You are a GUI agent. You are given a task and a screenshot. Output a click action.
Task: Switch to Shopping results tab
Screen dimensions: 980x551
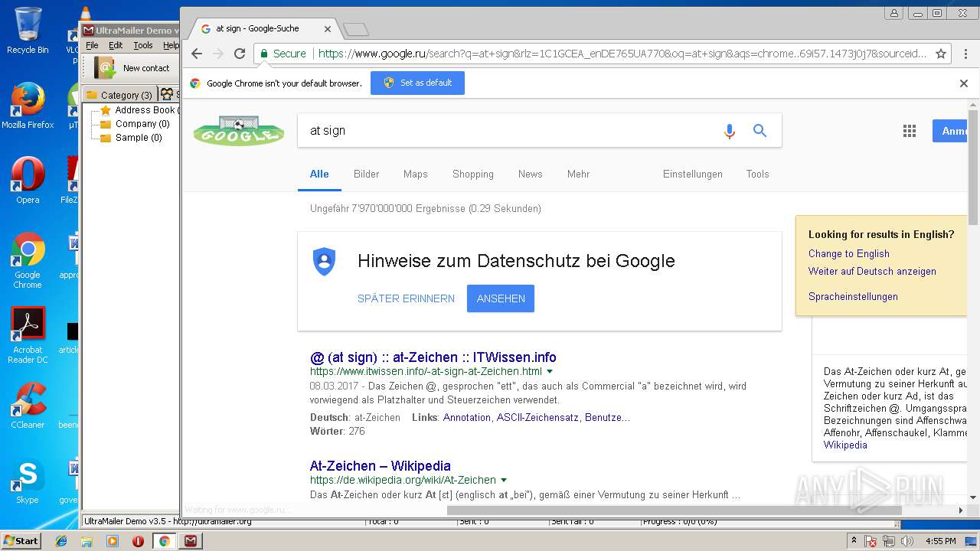(473, 174)
